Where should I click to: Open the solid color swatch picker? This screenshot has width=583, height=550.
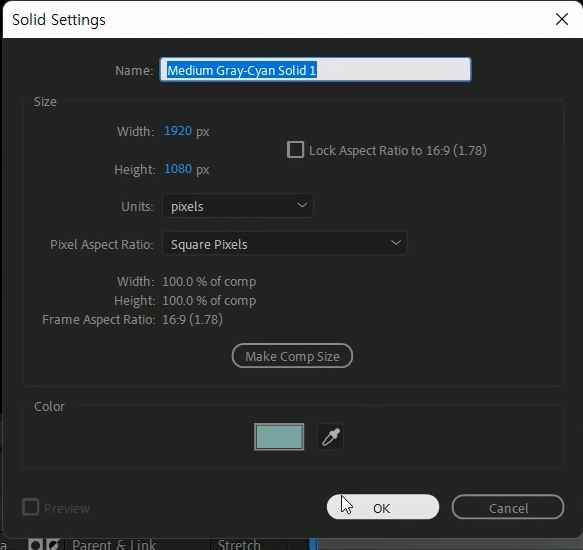[x=279, y=437]
